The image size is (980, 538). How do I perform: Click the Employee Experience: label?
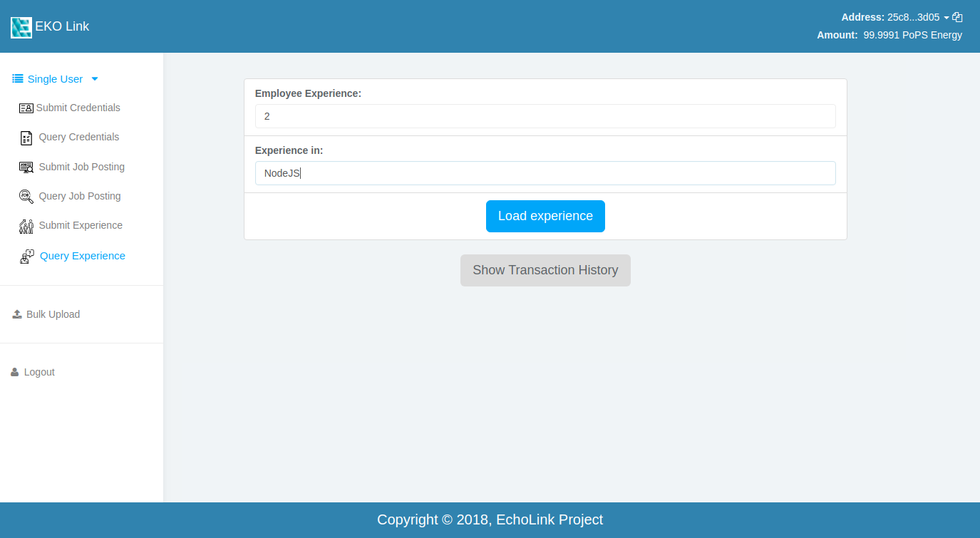[308, 93]
